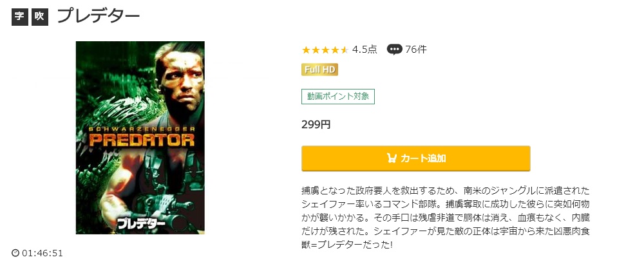
Task: Click the half-filled fifth rating star
Action: [345, 50]
